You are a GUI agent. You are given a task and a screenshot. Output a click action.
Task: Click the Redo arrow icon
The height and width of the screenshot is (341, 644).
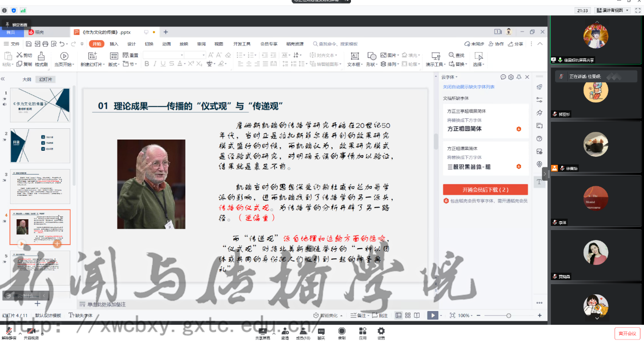pos(74,44)
